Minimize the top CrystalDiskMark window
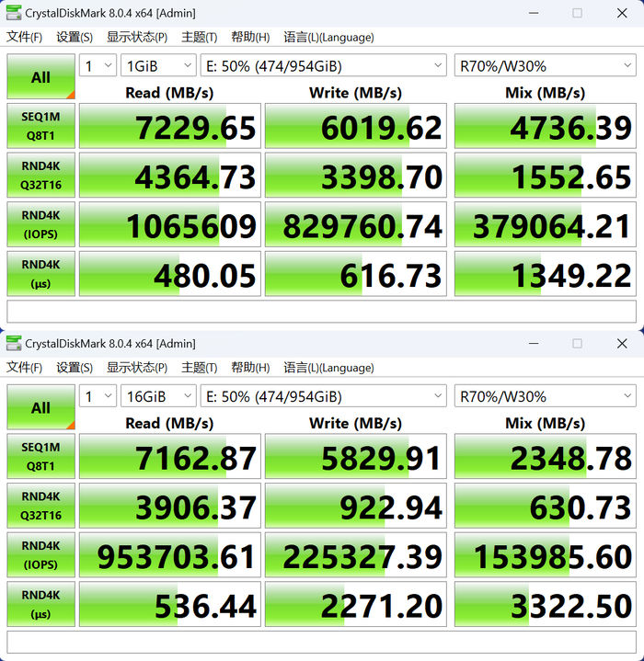Viewport: 644px width, 661px height. coord(534,13)
